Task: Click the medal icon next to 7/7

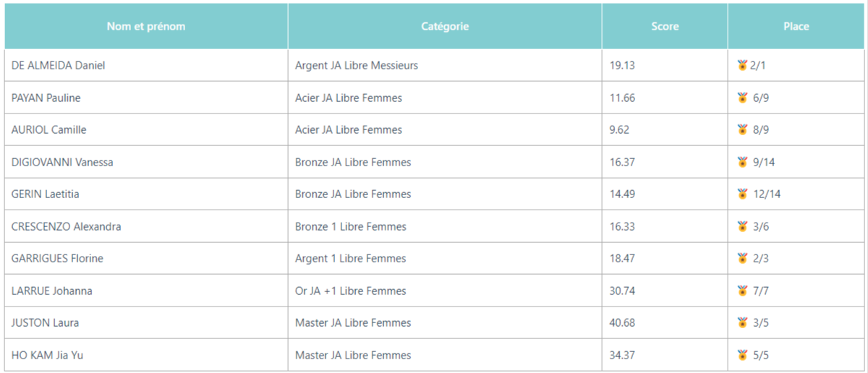Action: (x=742, y=291)
